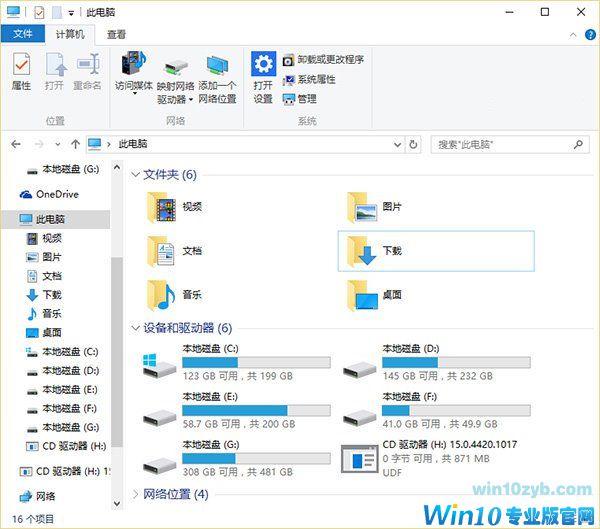600x529 pixels.
Task: Click quick access properties checkmark icon
Action: coord(39,12)
